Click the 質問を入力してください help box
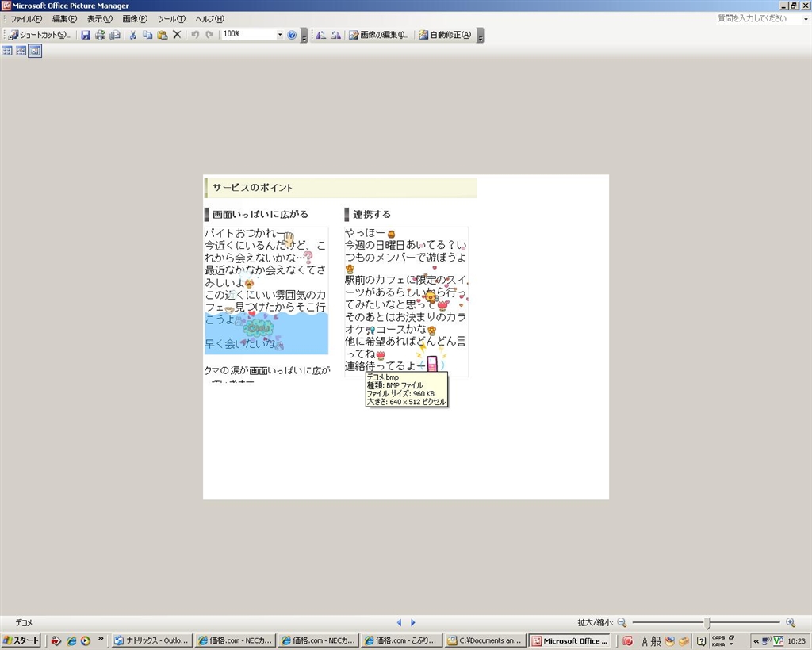Image resolution: width=812 pixels, height=650 pixels. click(x=758, y=19)
